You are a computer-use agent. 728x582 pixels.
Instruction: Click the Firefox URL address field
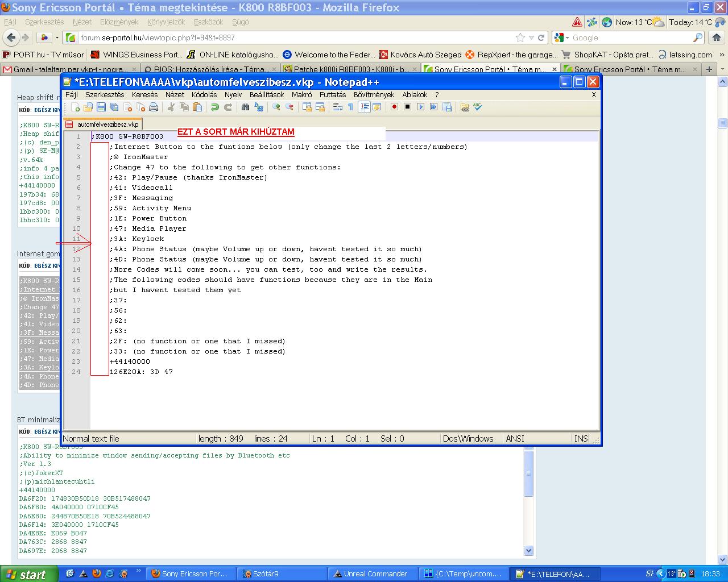click(x=296, y=38)
